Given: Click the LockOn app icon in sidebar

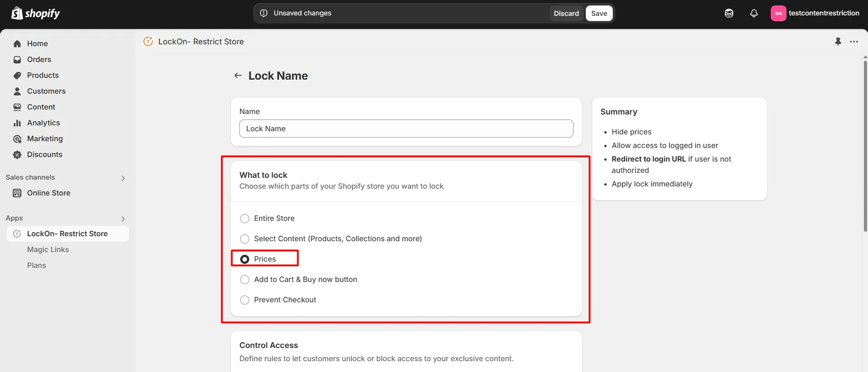Looking at the screenshot, I should [17, 234].
